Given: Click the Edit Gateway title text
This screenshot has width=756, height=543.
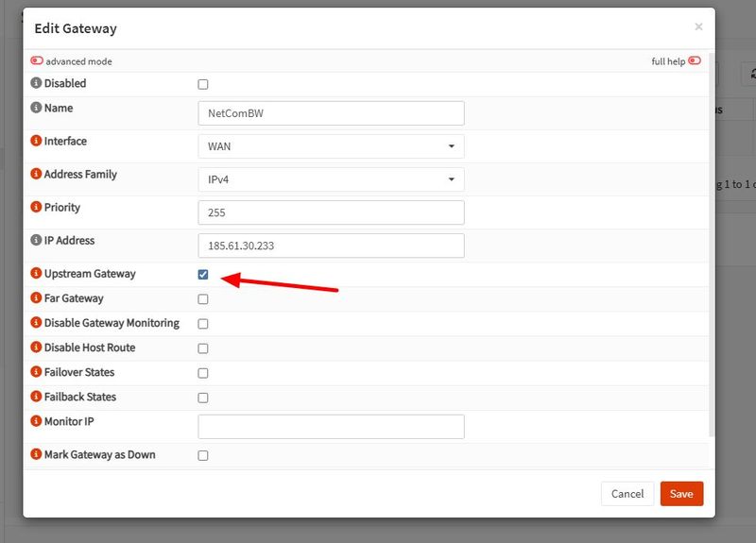Looking at the screenshot, I should click(76, 28).
